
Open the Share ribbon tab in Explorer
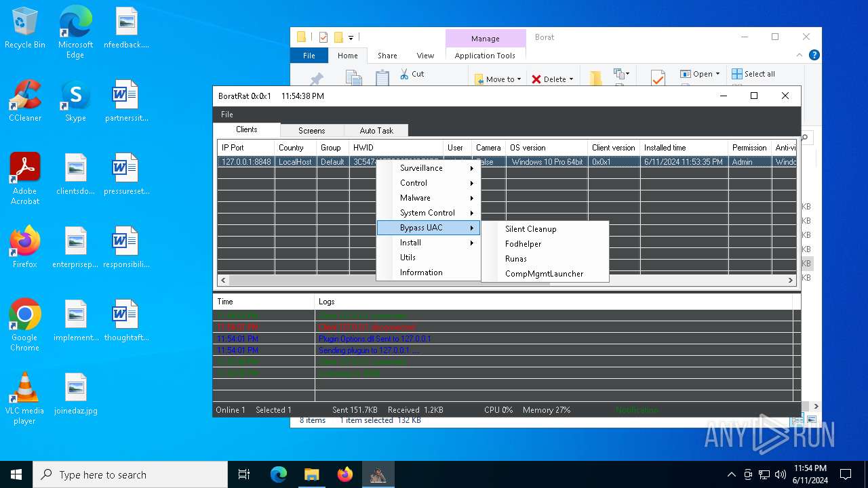click(388, 56)
